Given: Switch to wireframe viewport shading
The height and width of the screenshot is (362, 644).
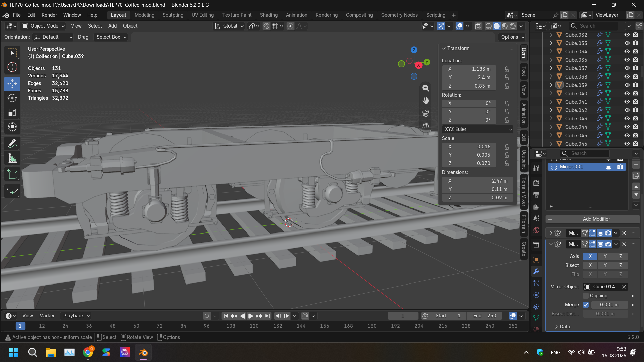Looking at the screenshot, I should click(x=489, y=26).
